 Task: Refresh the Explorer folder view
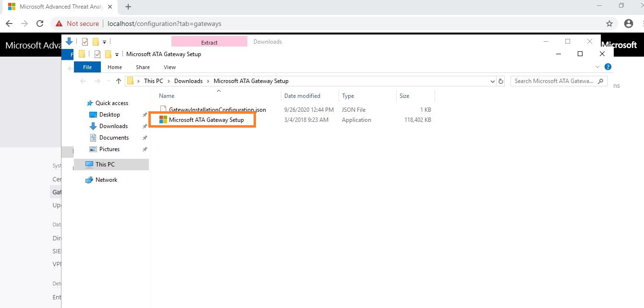click(x=501, y=81)
